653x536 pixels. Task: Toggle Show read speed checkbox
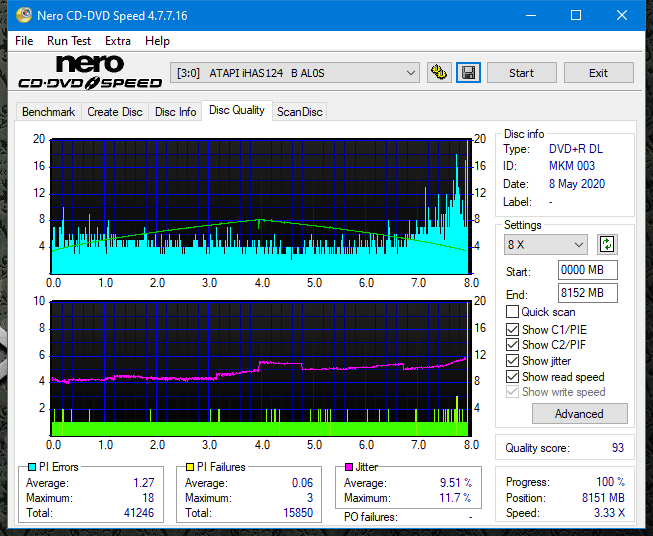pyautogui.click(x=512, y=376)
